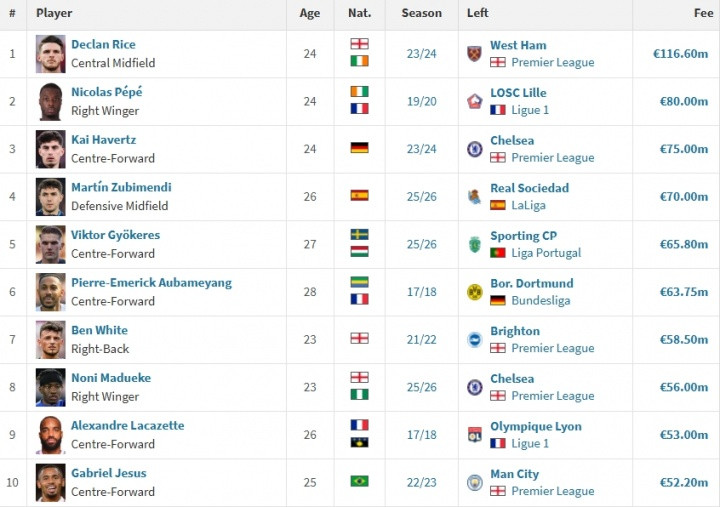The image size is (720, 507).
Task: Click the Olympique Lyon club crest
Action: point(474,435)
